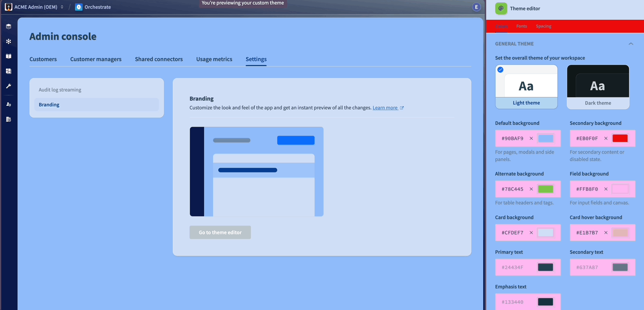Open the open-book icon in sidebar

[9, 56]
